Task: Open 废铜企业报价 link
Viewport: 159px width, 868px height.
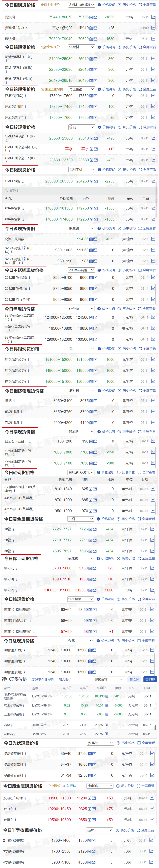Action: pyautogui.click(x=50, y=5)
